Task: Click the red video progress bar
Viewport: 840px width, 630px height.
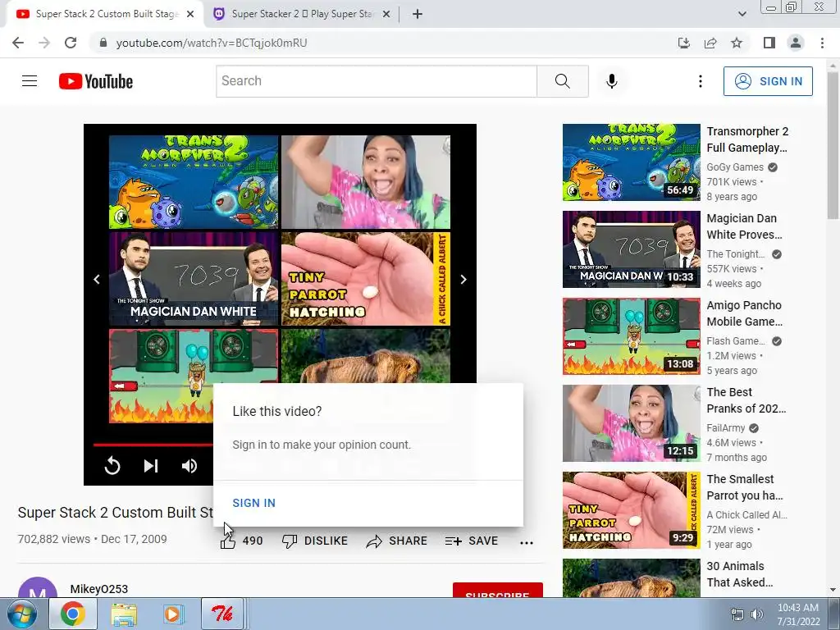Action: point(153,444)
